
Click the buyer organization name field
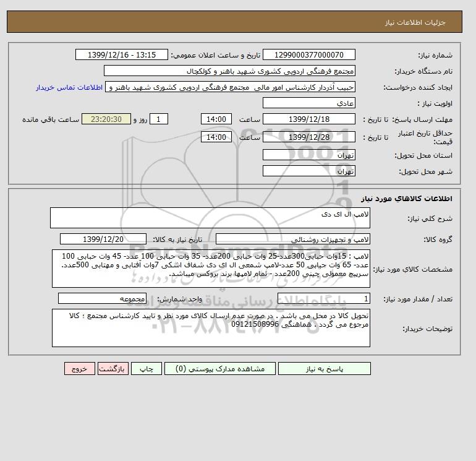click(229, 71)
